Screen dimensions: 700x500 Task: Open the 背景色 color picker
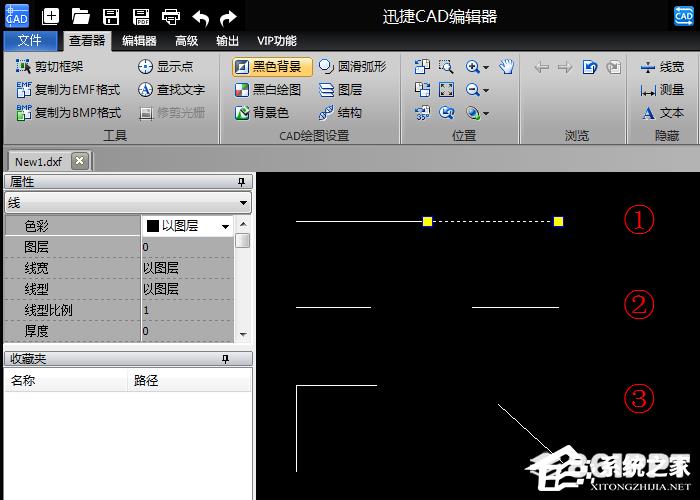click(x=262, y=112)
